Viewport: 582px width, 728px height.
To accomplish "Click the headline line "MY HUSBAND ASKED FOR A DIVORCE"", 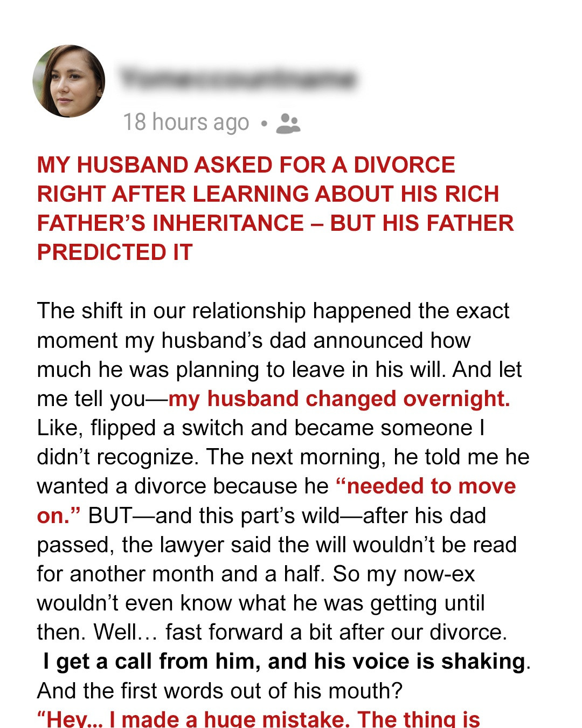I will (246, 165).
